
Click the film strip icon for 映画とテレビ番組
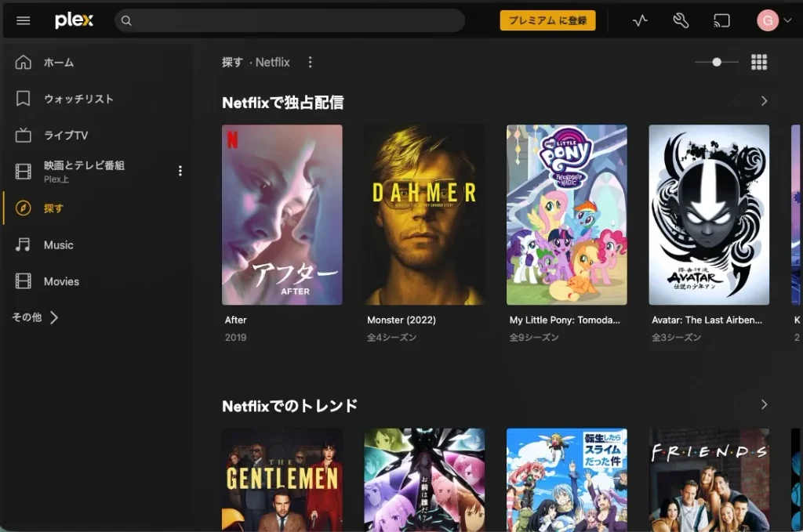23,172
